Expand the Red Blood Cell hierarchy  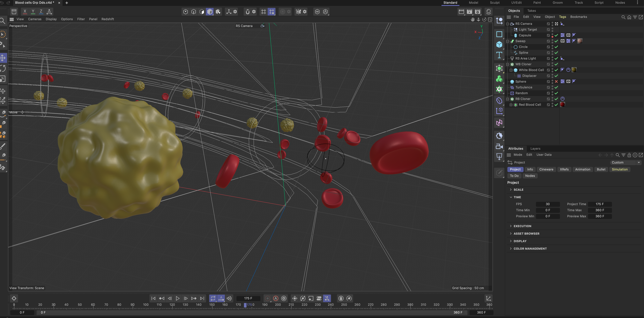tap(511, 105)
